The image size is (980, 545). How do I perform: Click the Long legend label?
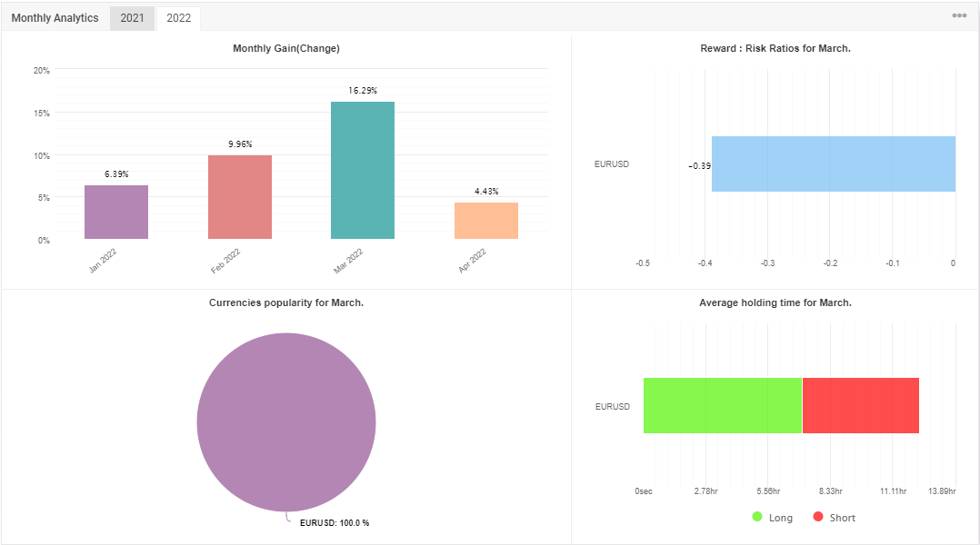coord(781,518)
